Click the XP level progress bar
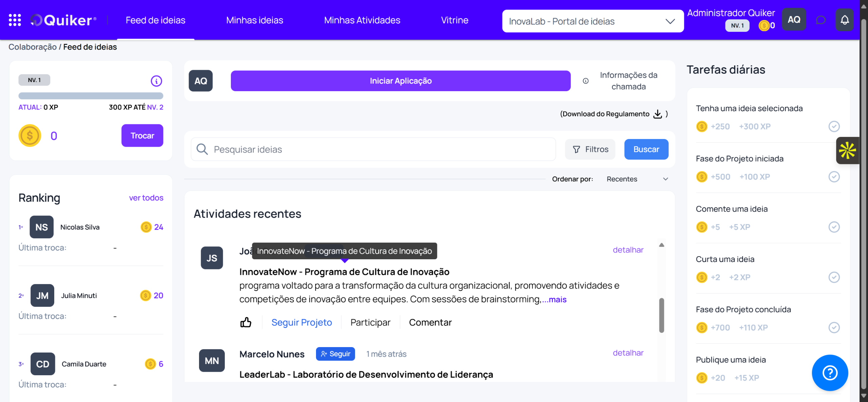868x402 pixels. [x=91, y=96]
